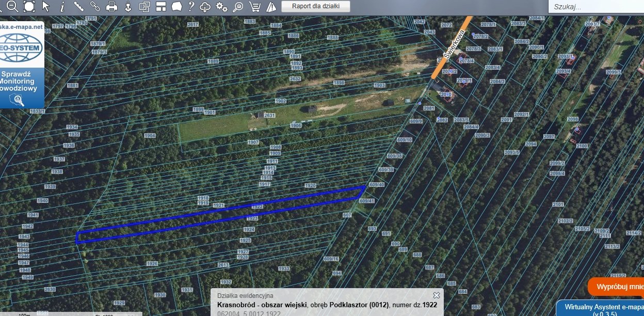Click the orange Wypróbuj mnie button
The width and height of the screenshot is (644, 316).
tap(617, 287)
